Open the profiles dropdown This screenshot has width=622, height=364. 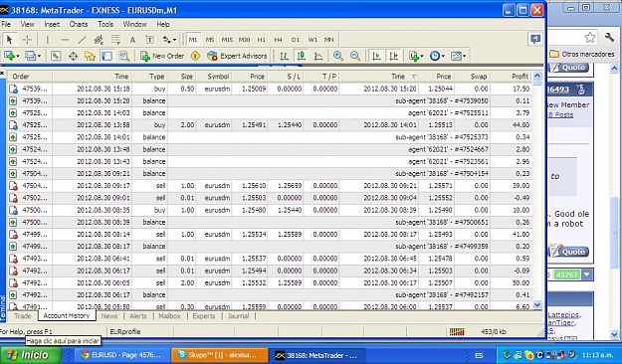point(33,56)
